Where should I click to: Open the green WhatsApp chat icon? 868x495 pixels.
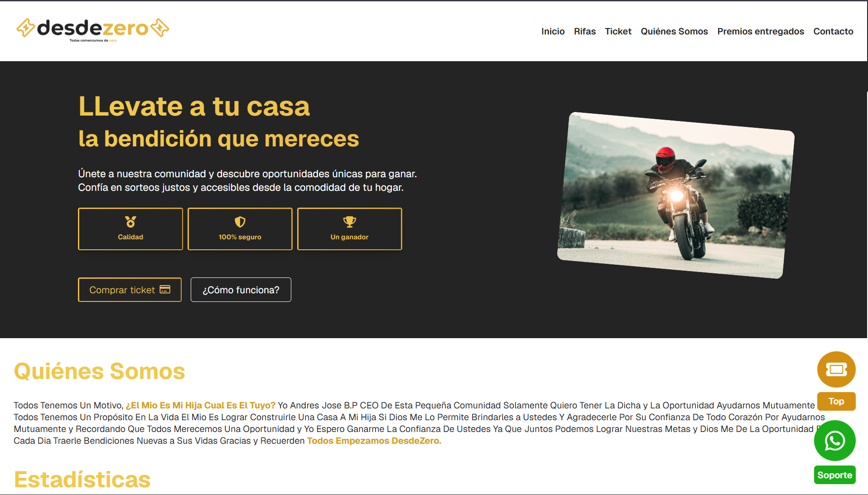point(835,441)
